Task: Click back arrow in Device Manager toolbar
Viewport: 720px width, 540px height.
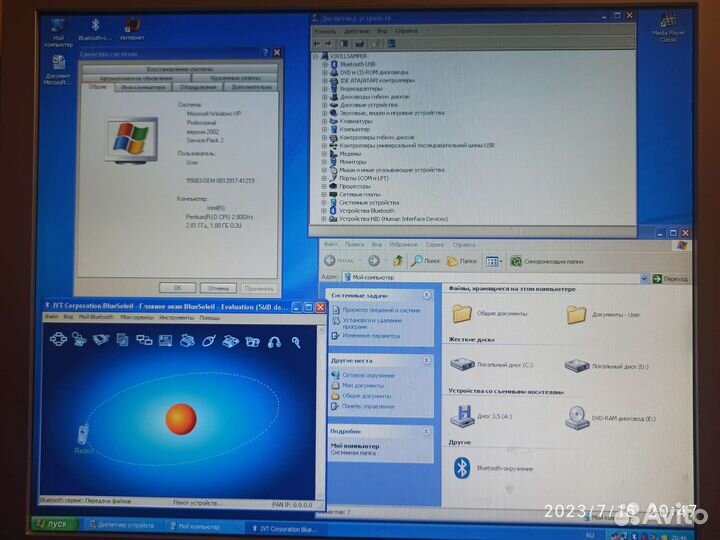Action: click(316, 44)
